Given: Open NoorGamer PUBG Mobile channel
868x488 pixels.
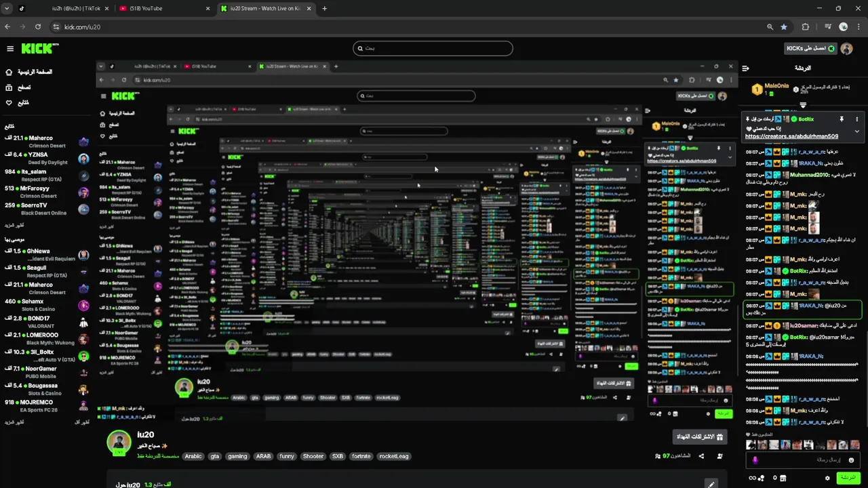Looking at the screenshot, I should coord(46,372).
